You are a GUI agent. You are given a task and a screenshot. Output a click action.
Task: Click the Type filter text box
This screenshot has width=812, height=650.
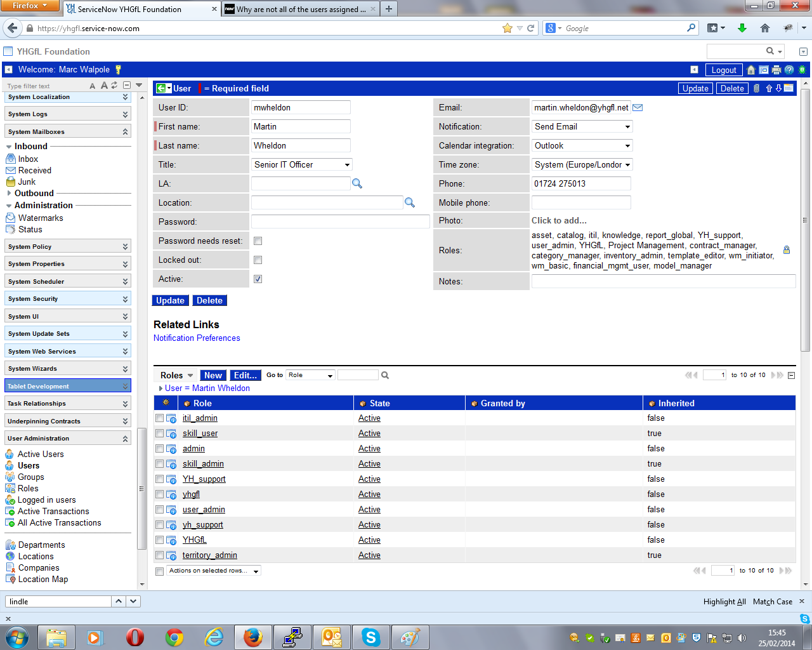[x=46, y=86]
